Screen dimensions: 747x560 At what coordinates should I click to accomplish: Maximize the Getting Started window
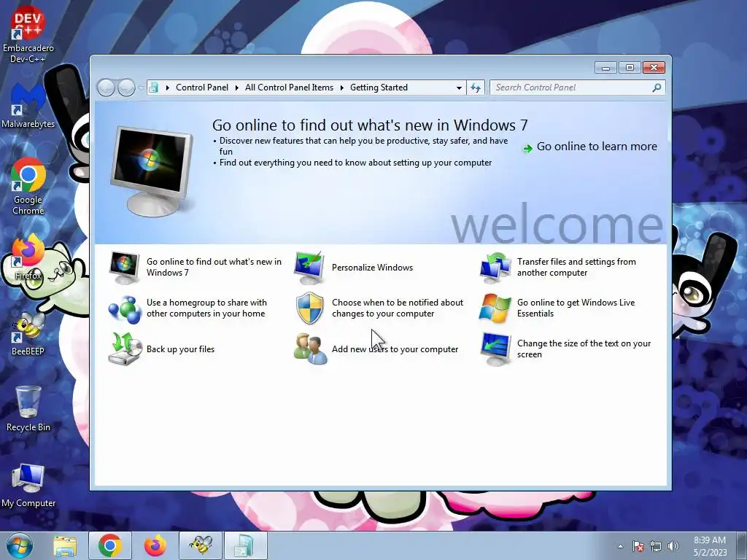click(630, 68)
